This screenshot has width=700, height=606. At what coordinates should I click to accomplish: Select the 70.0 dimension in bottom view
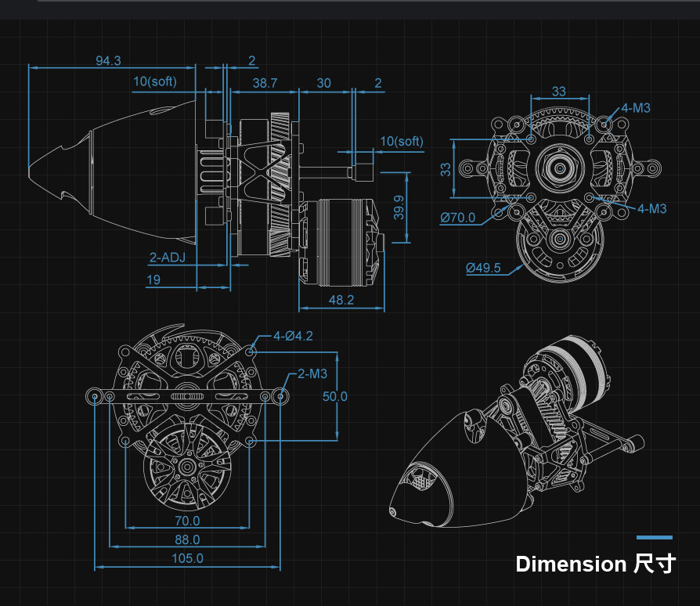187,521
